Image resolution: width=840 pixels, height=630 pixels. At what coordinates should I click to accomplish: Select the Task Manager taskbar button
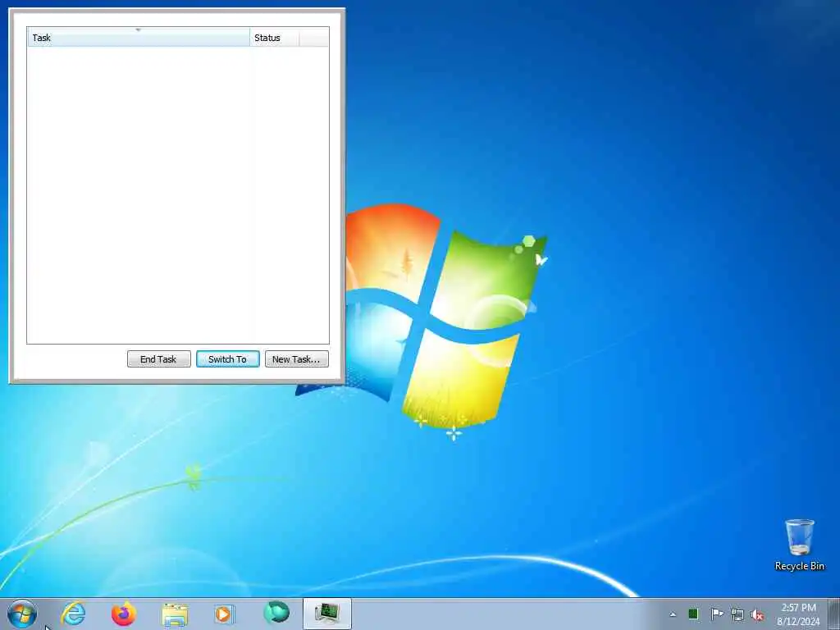coord(326,614)
